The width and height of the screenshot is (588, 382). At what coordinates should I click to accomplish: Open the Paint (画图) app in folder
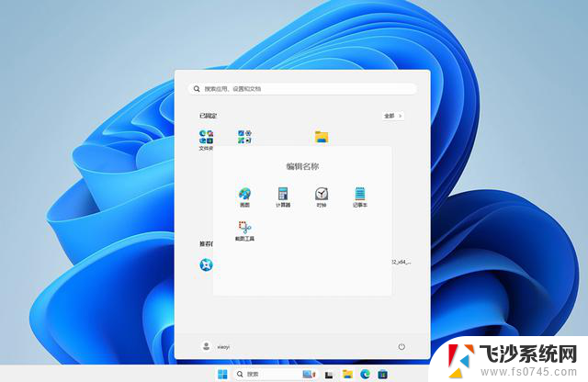[245, 197]
